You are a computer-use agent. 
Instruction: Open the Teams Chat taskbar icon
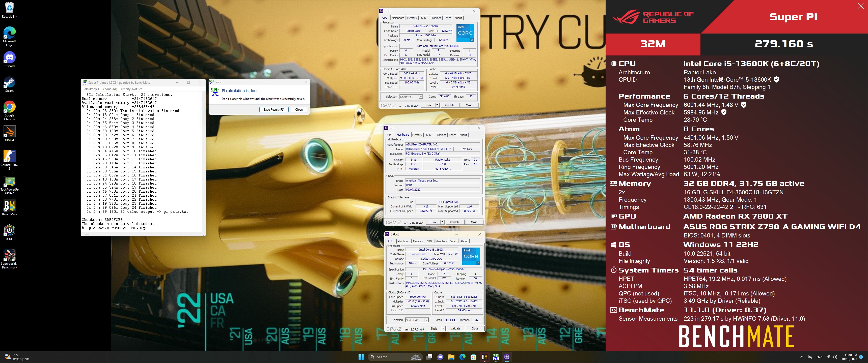pyautogui.click(x=440, y=357)
